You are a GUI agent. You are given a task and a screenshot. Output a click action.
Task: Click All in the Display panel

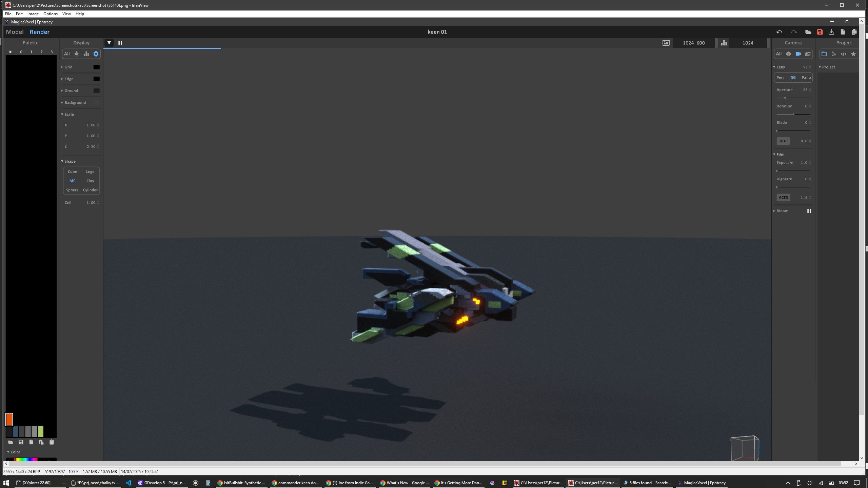[67, 54]
